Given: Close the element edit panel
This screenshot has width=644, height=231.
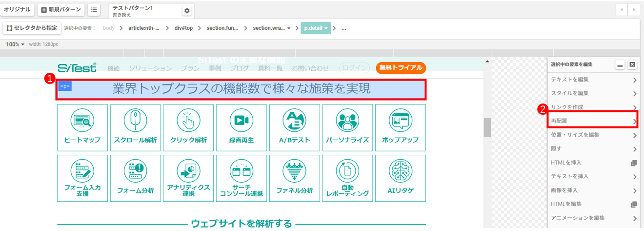Looking at the screenshot, I should pos(632,64).
